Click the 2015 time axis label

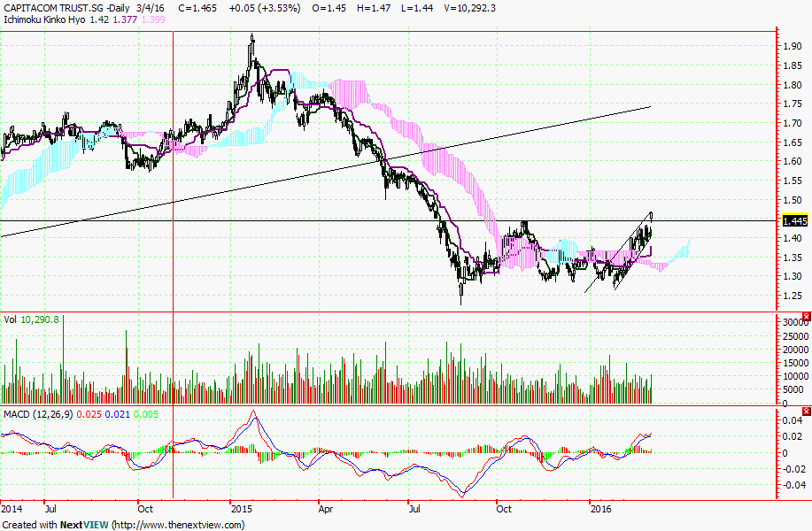click(242, 509)
